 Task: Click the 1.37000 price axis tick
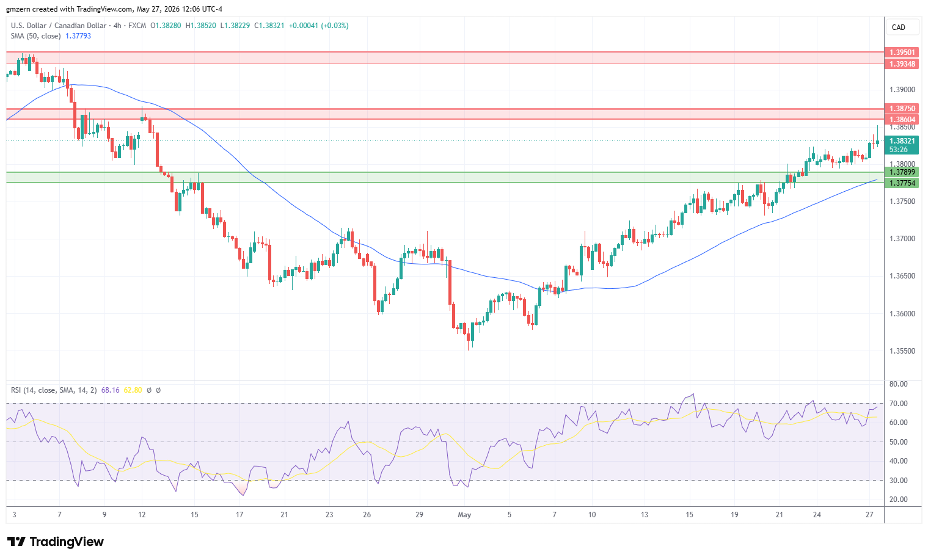pos(902,239)
